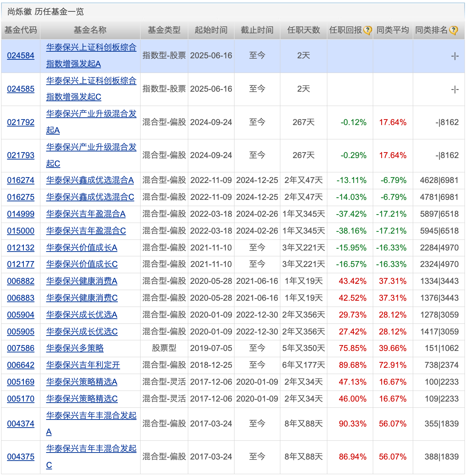Open 华泰保兴价值成长C link
The height and width of the screenshot is (476, 466).
pyautogui.click(x=82, y=264)
